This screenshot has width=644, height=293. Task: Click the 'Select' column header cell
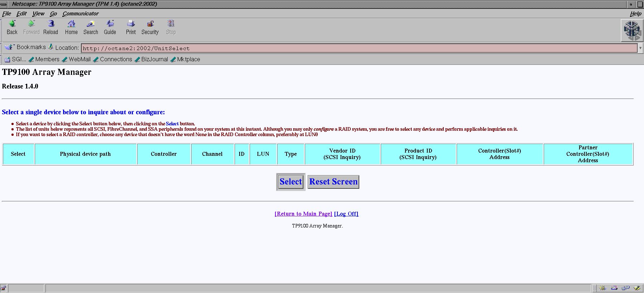18,154
